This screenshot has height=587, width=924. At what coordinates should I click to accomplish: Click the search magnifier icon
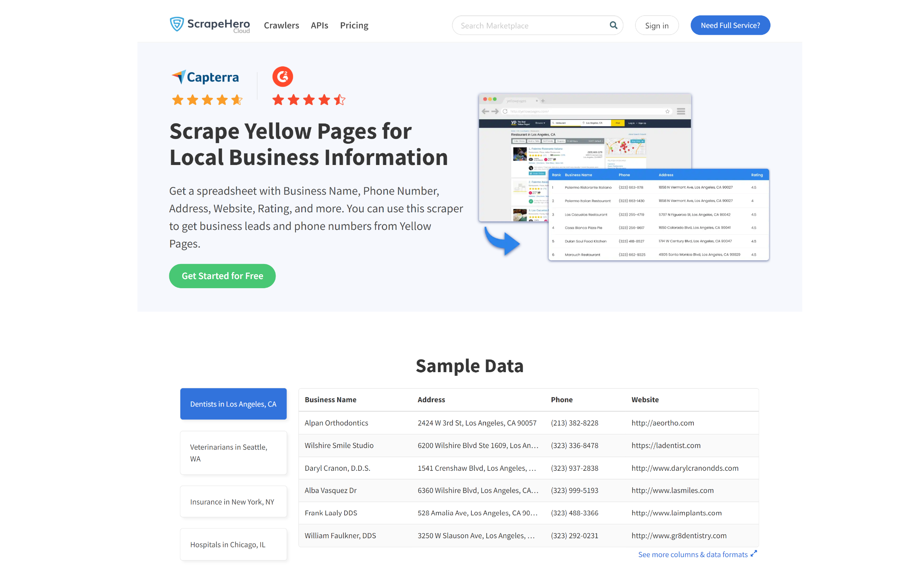613,25
